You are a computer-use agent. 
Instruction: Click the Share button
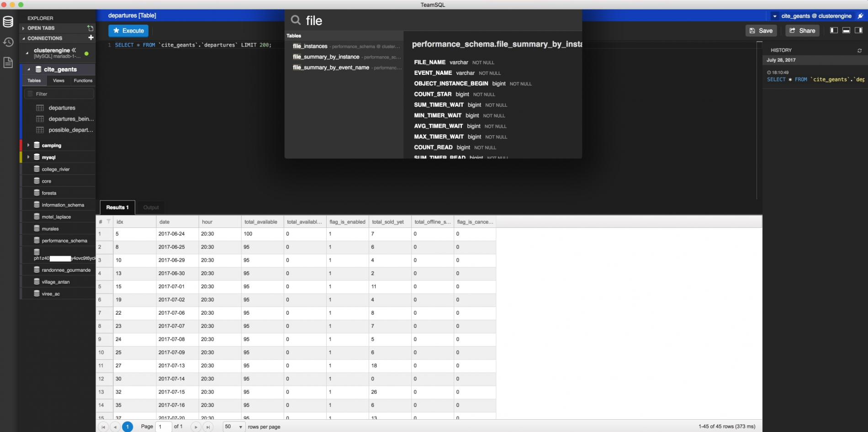coord(802,31)
